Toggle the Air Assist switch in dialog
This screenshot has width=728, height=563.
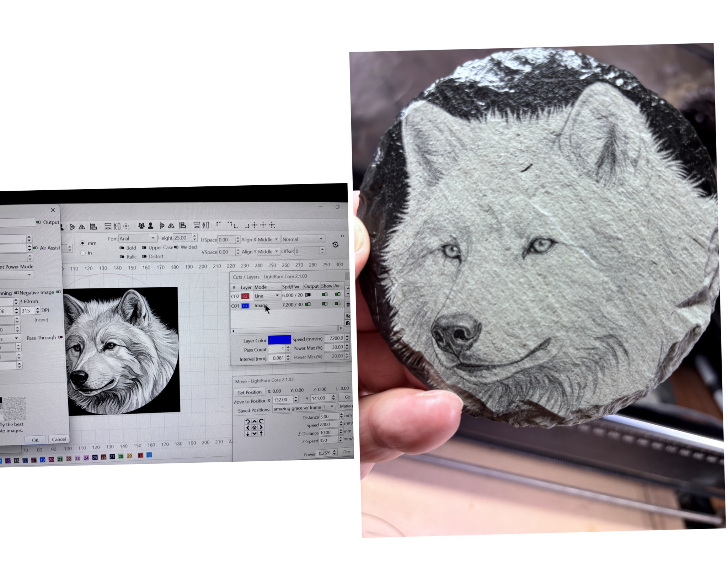pos(35,248)
